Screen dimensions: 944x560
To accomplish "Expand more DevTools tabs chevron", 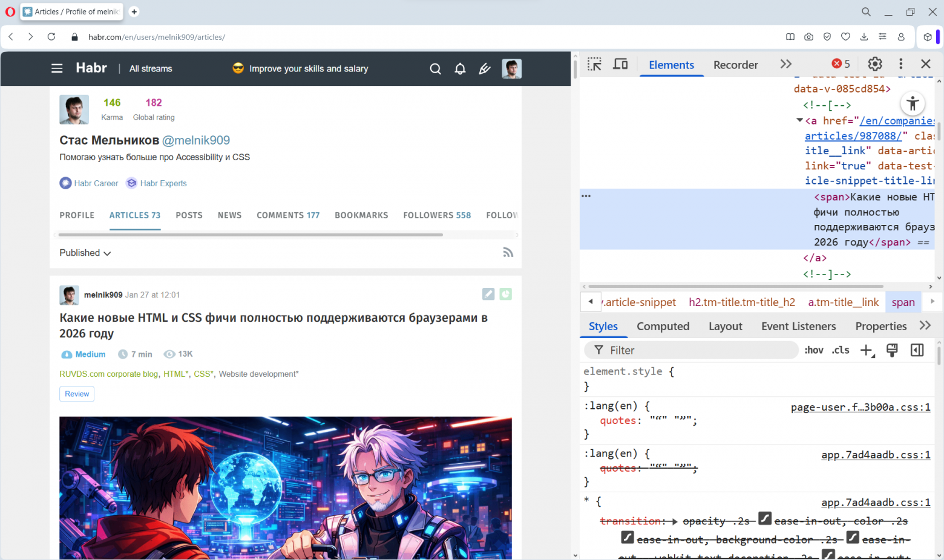I will pos(785,64).
